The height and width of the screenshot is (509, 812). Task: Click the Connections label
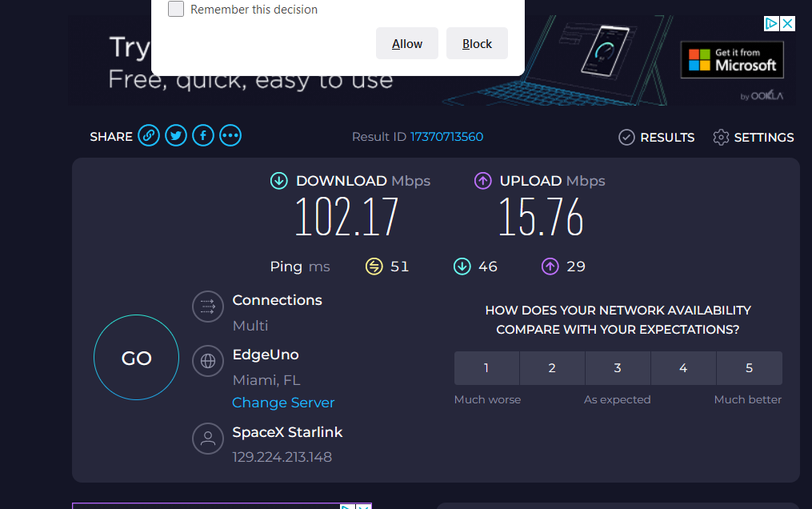[x=277, y=300]
